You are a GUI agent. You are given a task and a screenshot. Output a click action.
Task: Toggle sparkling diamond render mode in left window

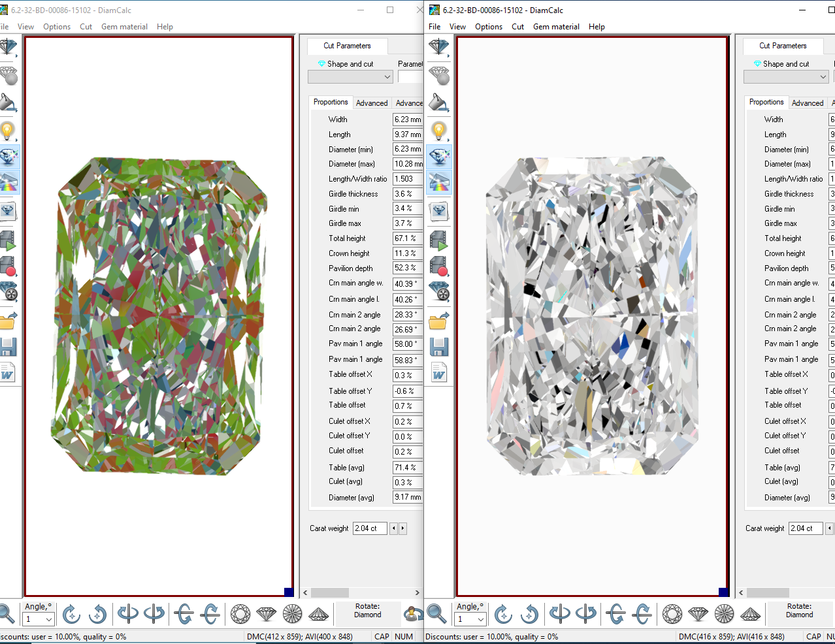8,157
